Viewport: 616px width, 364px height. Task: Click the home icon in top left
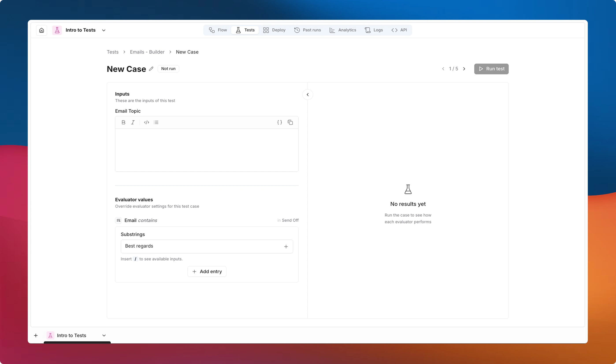pos(41,30)
